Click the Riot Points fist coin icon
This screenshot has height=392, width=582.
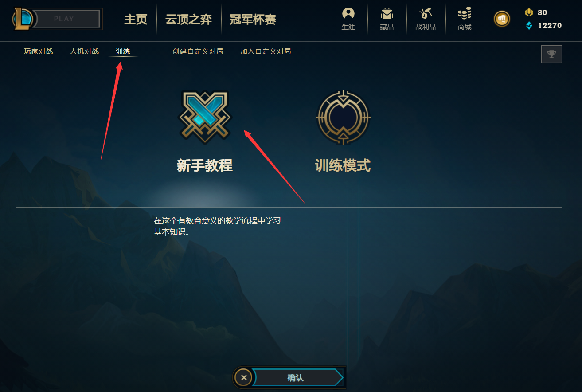[502, 19]
